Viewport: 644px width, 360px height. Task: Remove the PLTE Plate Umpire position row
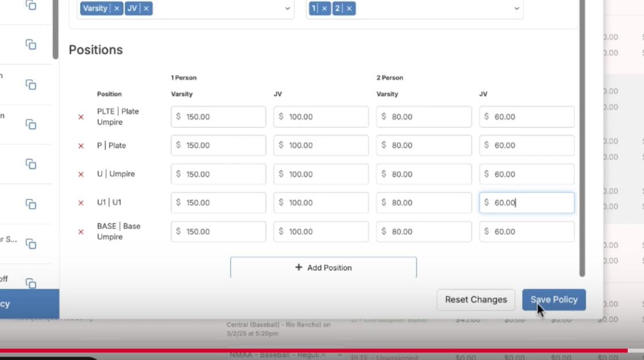point(81,117)
